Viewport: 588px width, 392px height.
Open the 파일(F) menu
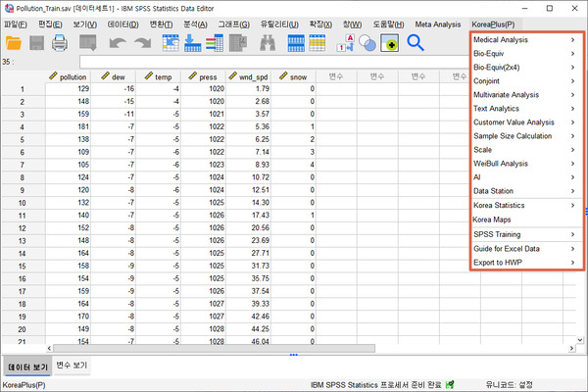16,24
